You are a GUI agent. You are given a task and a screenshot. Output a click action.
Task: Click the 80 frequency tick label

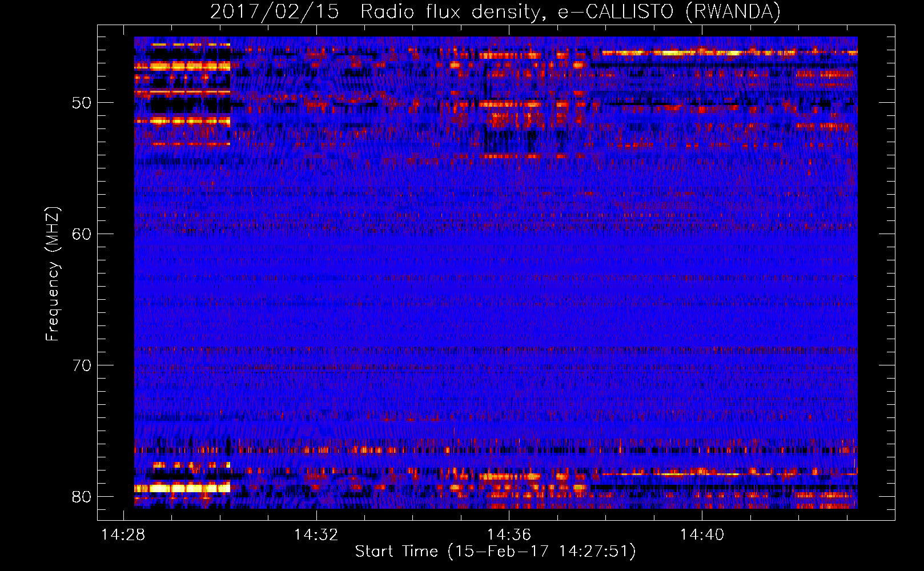pos(82,497)
